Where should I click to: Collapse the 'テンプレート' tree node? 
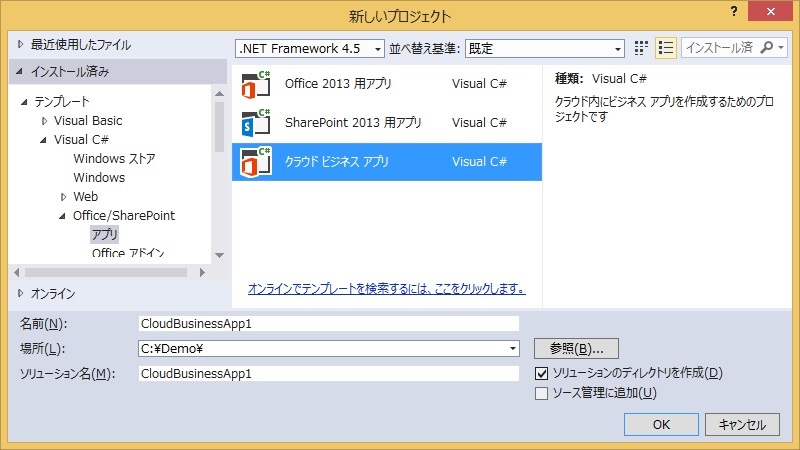[24, 102]
